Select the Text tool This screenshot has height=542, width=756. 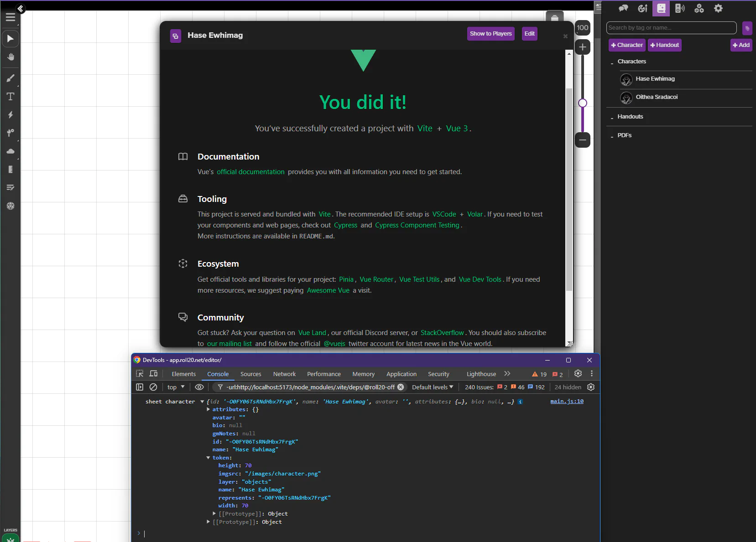[x=10, y=97]
